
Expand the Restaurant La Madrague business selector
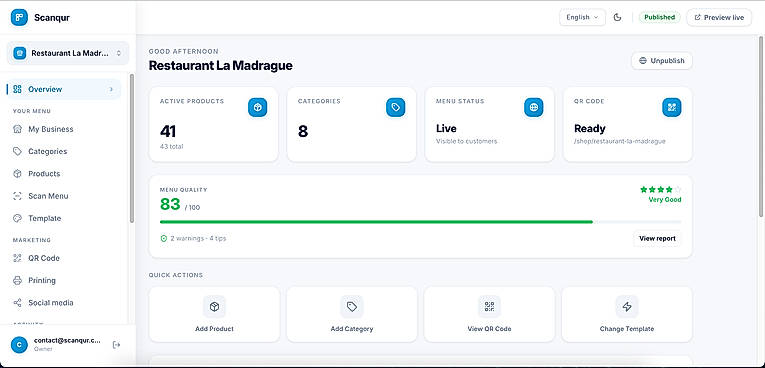[68, 53]
